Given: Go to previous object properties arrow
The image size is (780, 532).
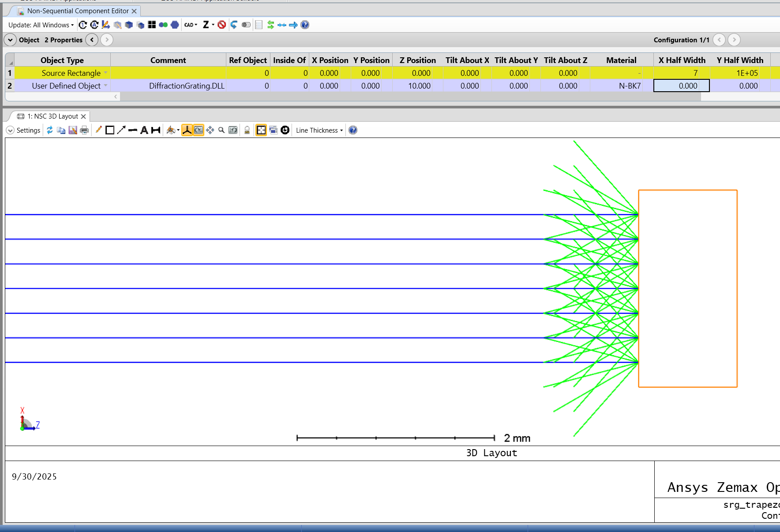Looking at the screenshot, I should tap(92, 40).
